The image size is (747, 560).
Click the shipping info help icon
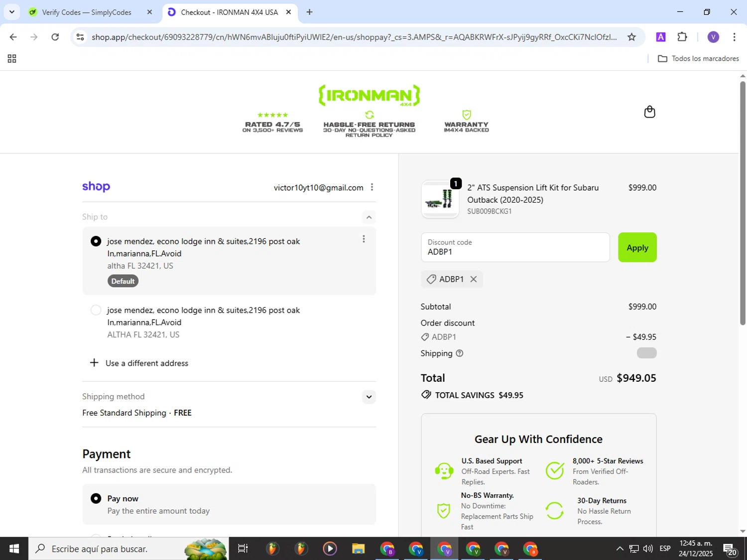pos(460,353)
